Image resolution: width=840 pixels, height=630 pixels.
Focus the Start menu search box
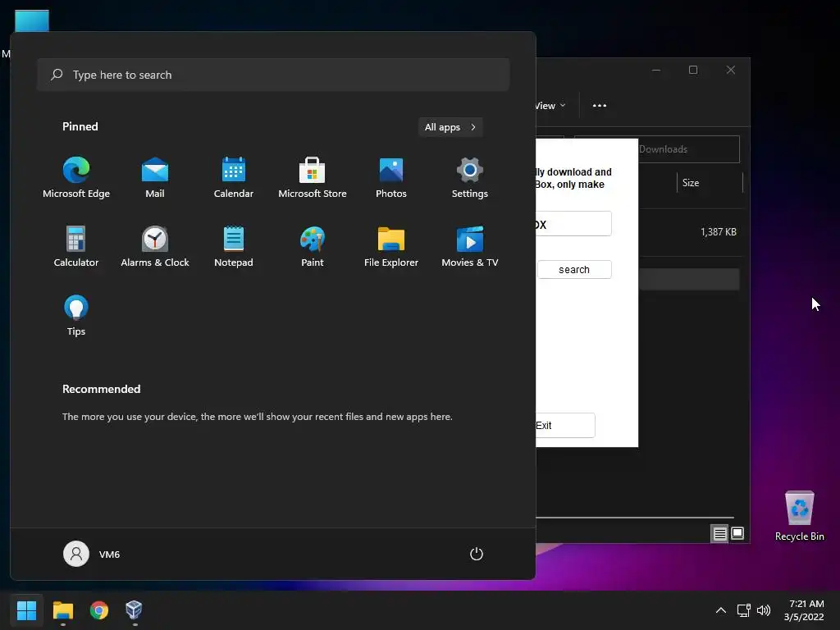[273, 75]
